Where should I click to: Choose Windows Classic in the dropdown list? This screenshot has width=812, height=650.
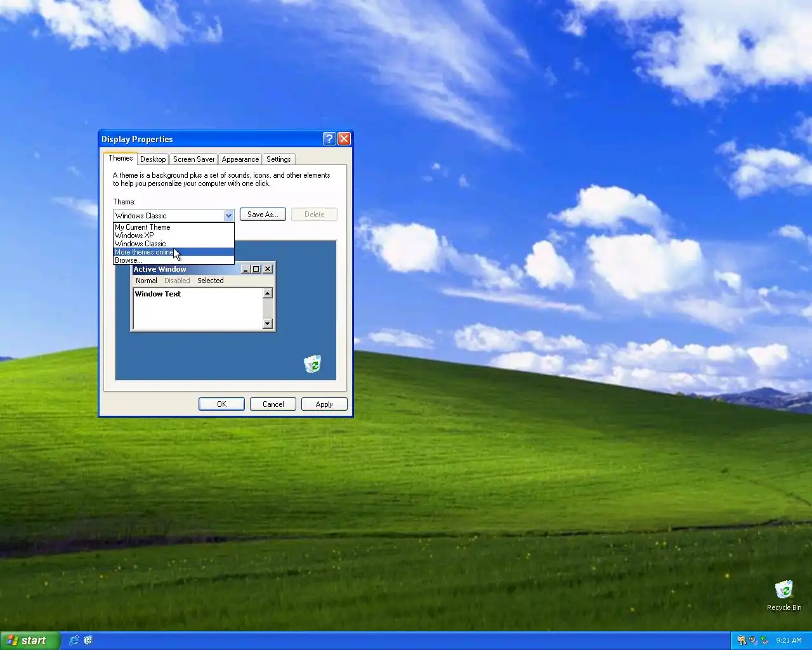click(173, 244)
